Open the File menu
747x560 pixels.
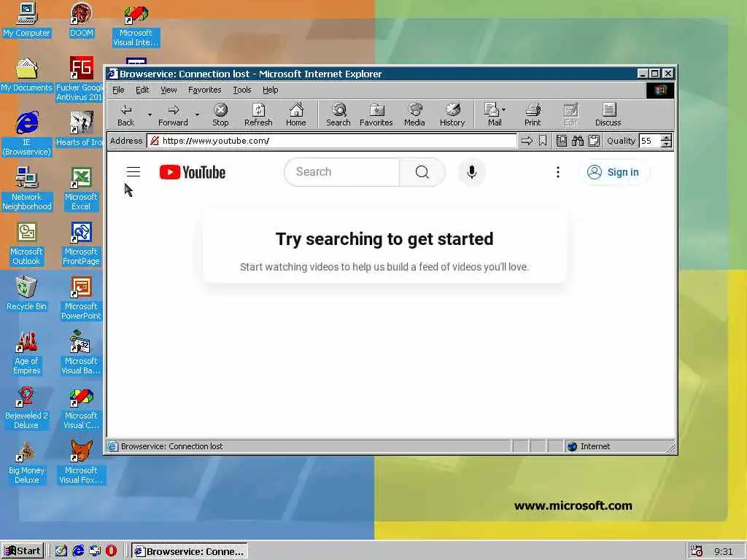point(118,90)
